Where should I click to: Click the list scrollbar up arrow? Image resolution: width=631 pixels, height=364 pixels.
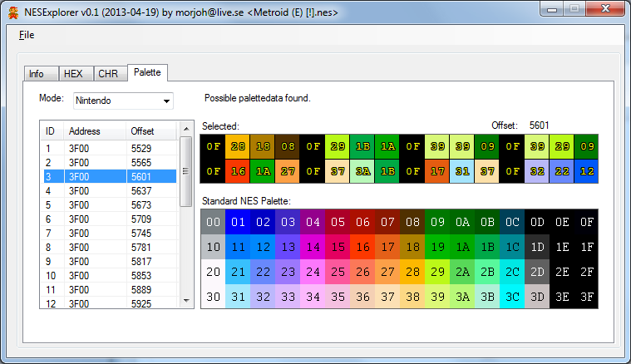point(186,129)
